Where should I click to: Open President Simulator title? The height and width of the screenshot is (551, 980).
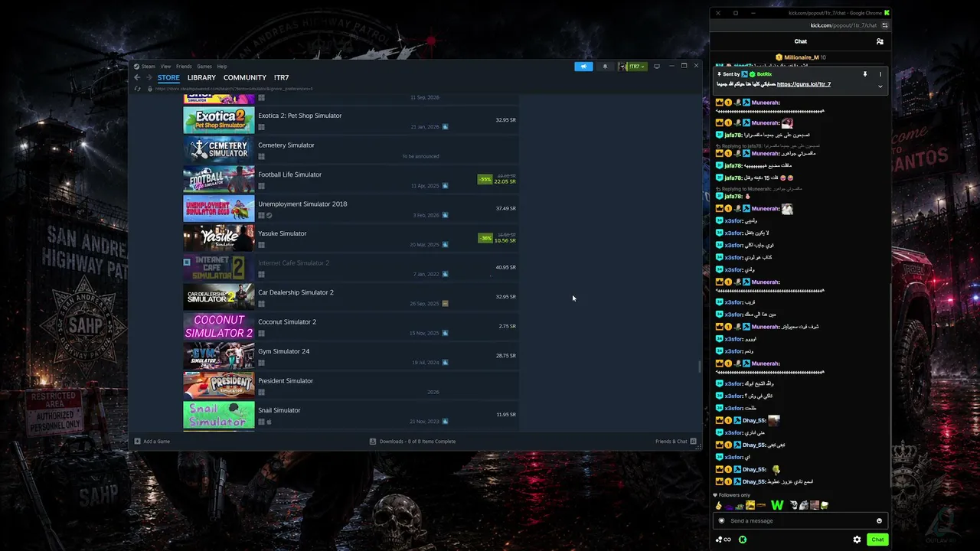286,381
